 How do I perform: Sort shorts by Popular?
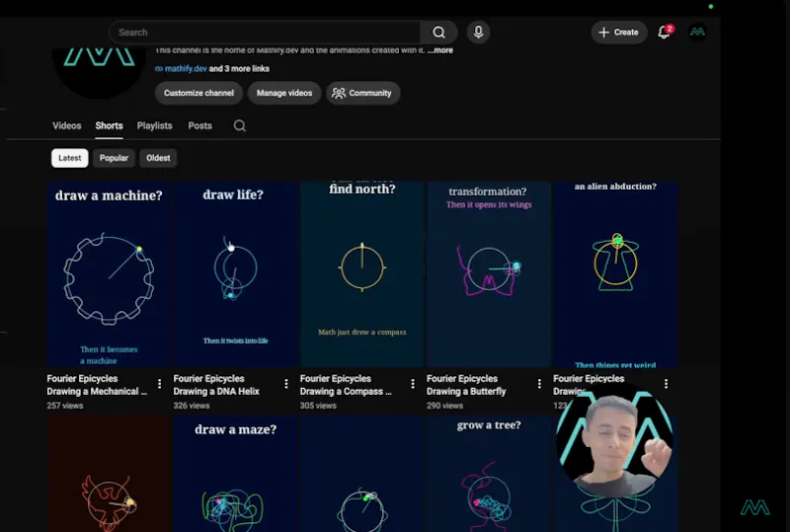[114, 158]
